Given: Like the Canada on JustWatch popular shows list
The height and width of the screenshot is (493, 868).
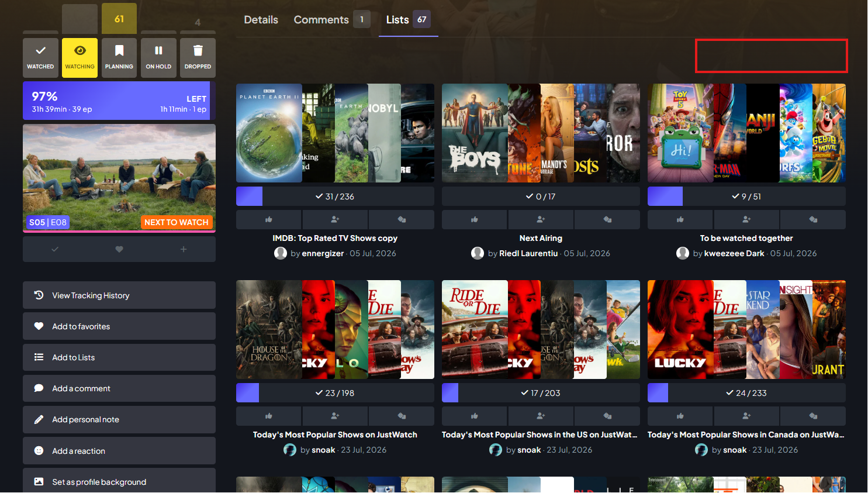Looking at the screenshot, I should pos(680,416).
